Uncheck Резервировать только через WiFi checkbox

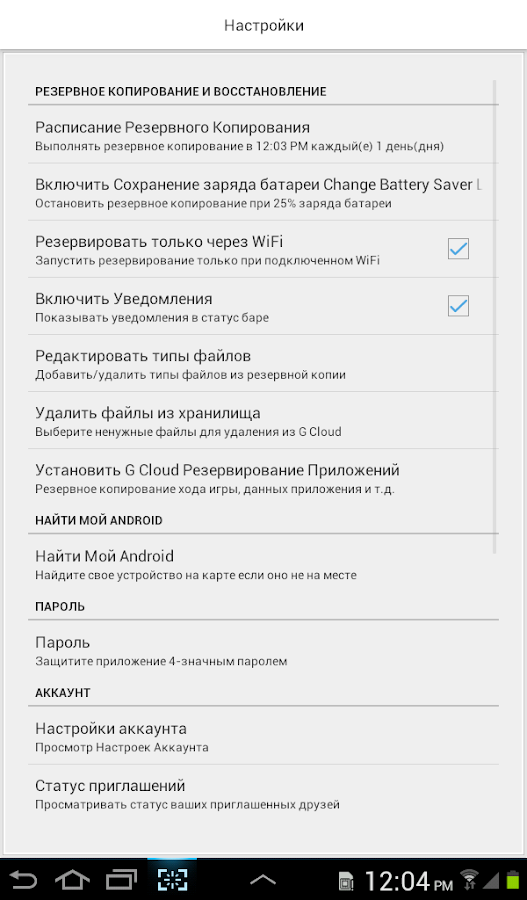(459, 249)
